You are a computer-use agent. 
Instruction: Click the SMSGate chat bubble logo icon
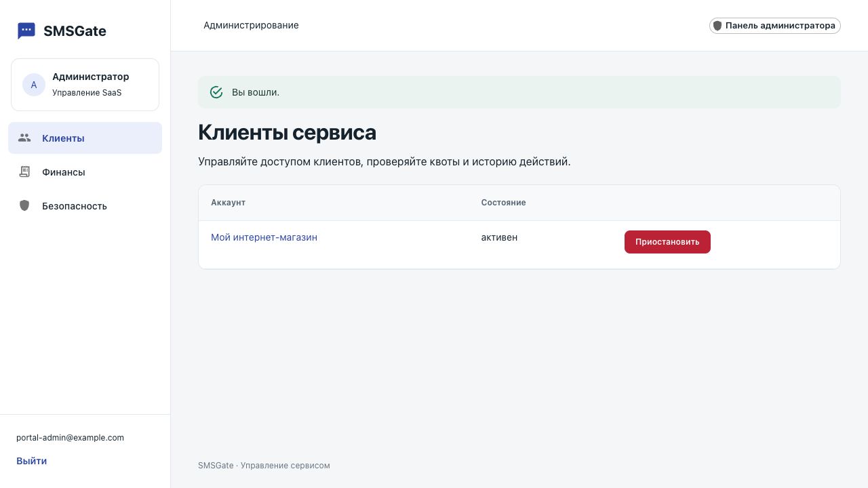pos(26,31)
